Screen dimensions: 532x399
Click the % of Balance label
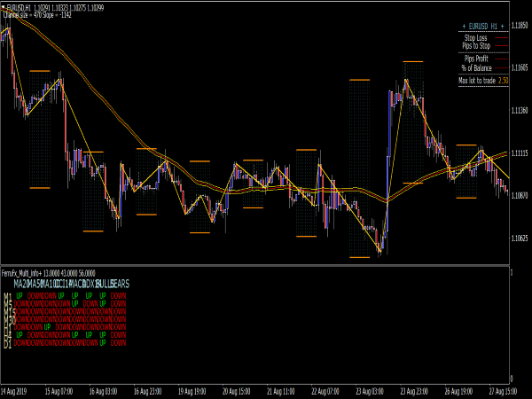pos(476,67)
